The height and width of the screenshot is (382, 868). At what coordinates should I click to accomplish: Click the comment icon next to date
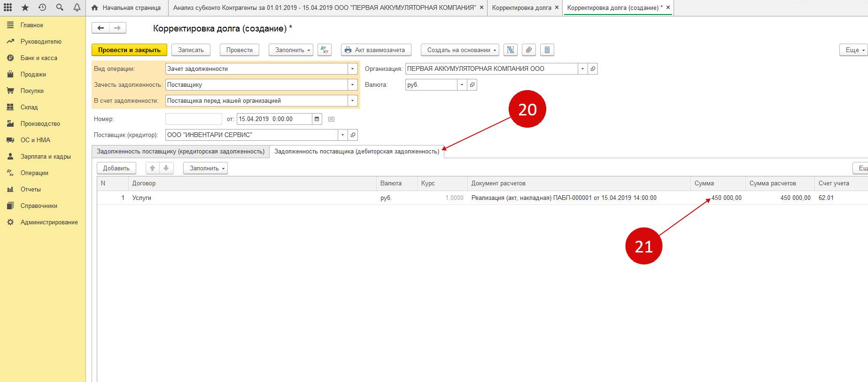pyautogui.click(x=331, y=119)
